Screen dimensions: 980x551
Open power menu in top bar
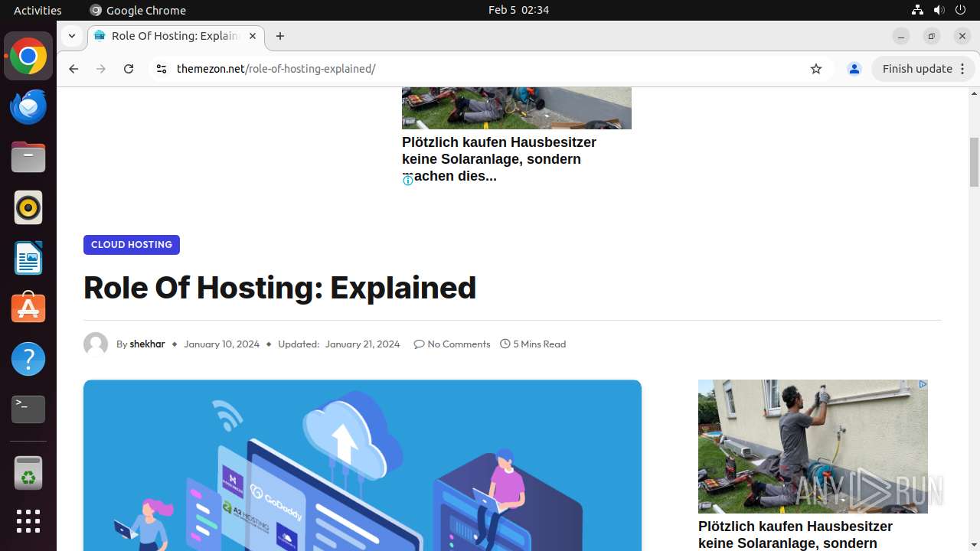pyautogui.click(x=960, y=10)
